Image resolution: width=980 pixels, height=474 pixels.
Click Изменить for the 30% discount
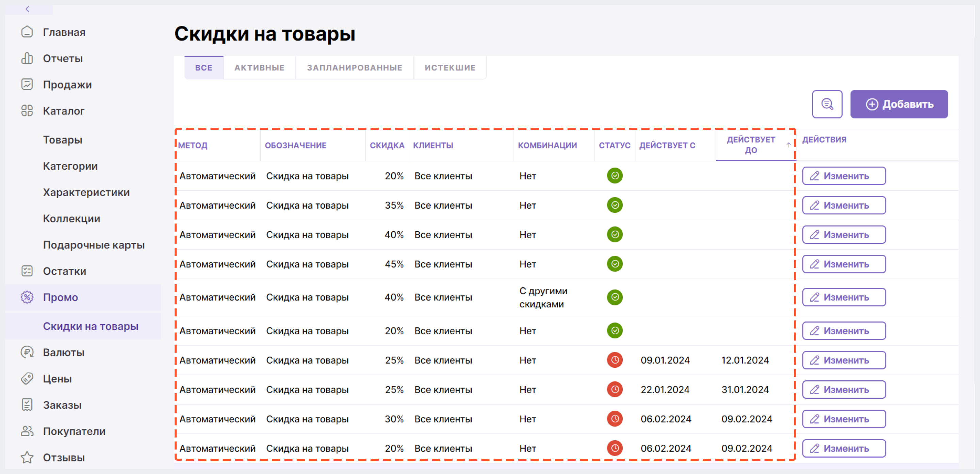pyautogui.click(x=844, y=419)
